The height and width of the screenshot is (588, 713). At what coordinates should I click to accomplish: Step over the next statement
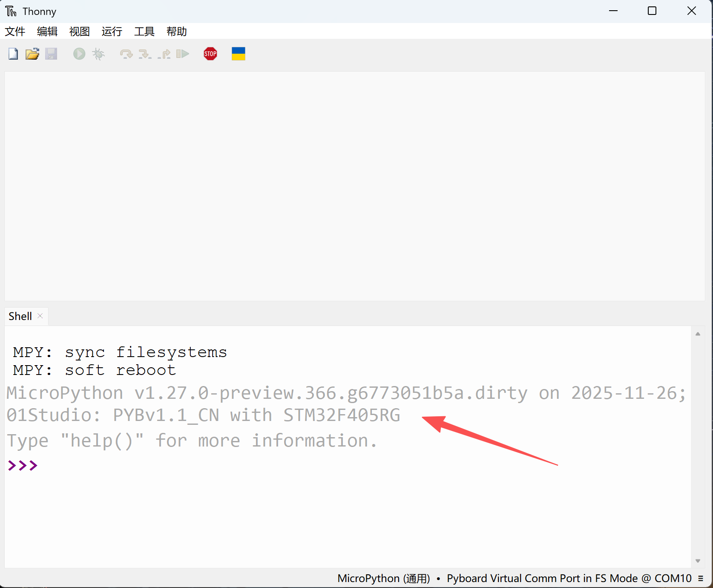tap(126, 54)
